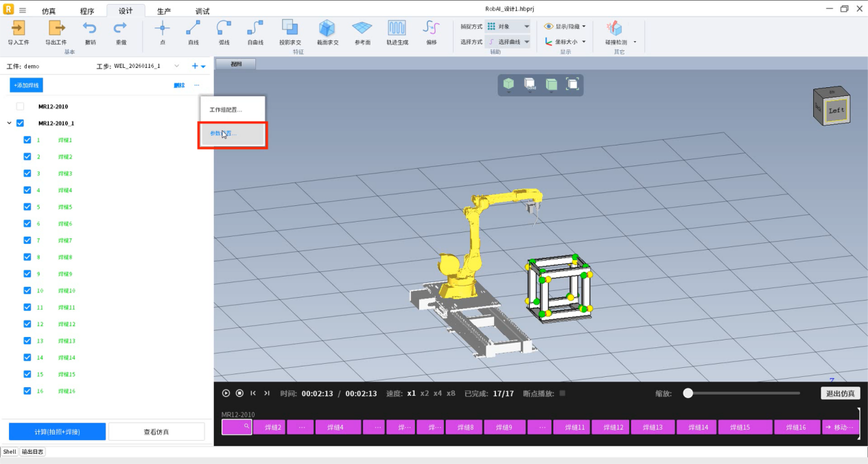The height and width of the screenshot is (464, 868).
Task: Click the 轨迹生成 trajectory generation icon
Action: (x=397, y=29)
